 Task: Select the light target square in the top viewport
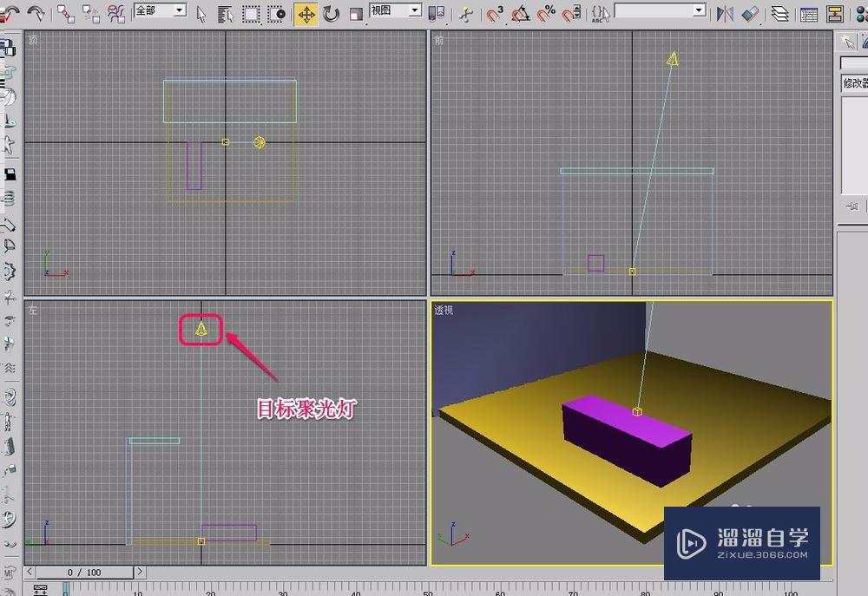[226, 142]
